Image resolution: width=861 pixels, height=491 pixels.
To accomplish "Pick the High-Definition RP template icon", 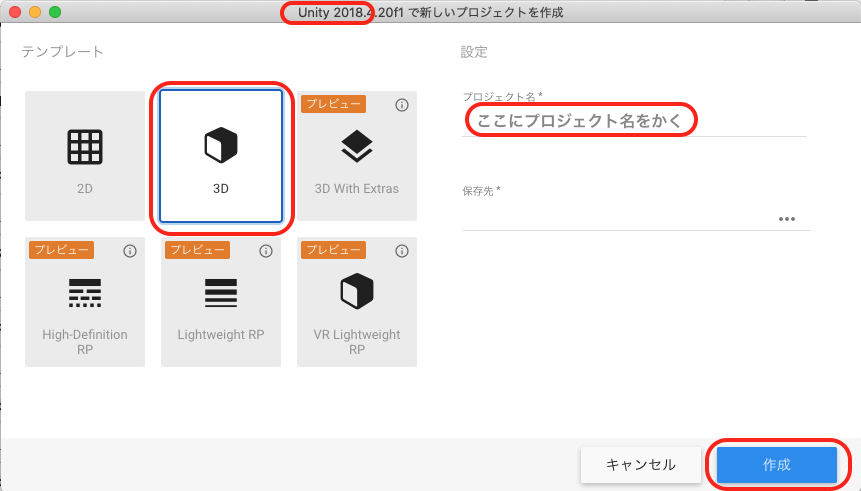I will pyautogui.click(x=85, y=292).
